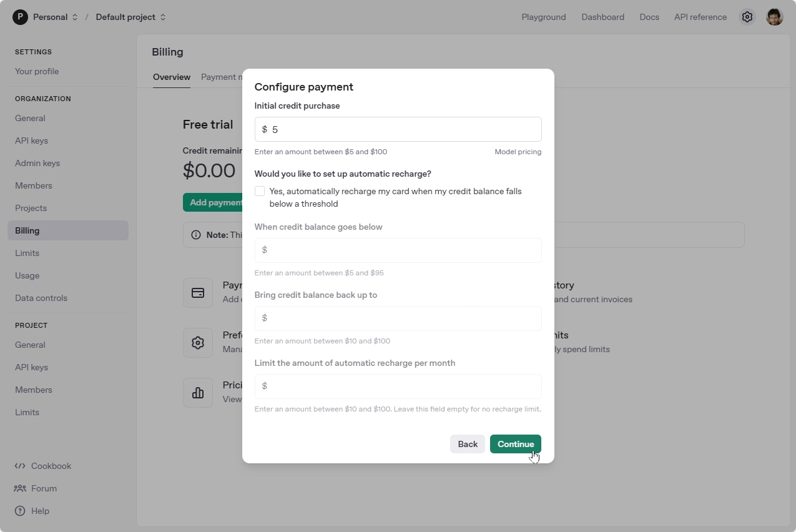
Task: Open the Model pricing link
Action: 518,152
